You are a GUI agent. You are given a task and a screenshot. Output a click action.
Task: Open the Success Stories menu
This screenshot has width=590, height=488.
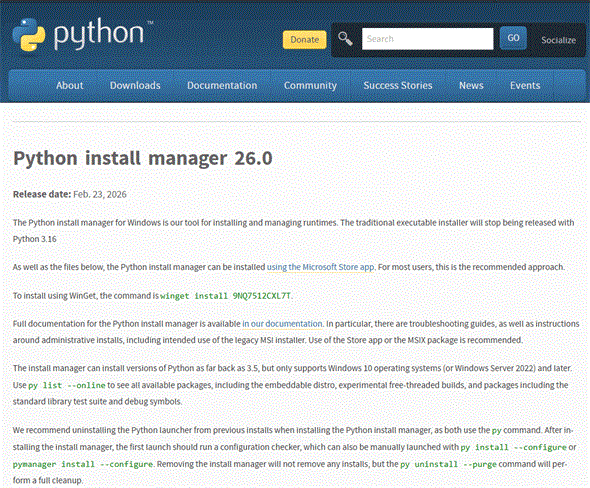coord(398,85)
